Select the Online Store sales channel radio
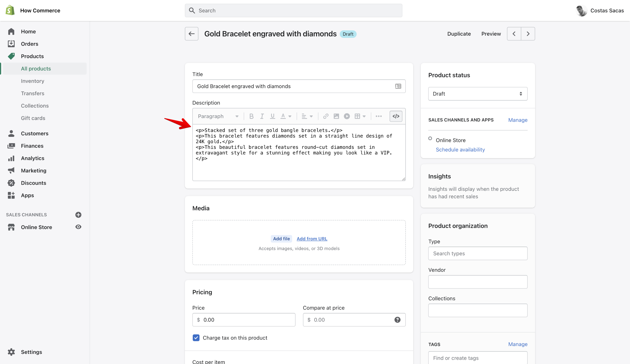 pyautogui.click(x=430, y=138)
